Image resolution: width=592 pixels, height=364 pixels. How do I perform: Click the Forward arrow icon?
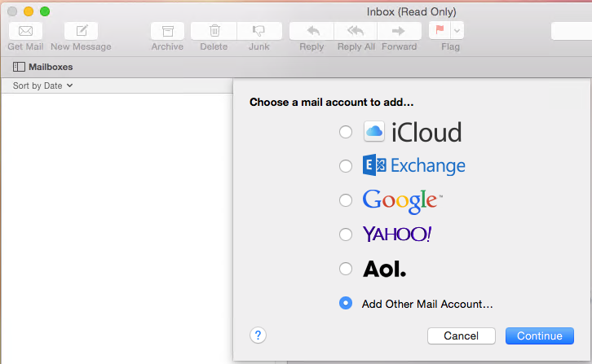[399, 31]
